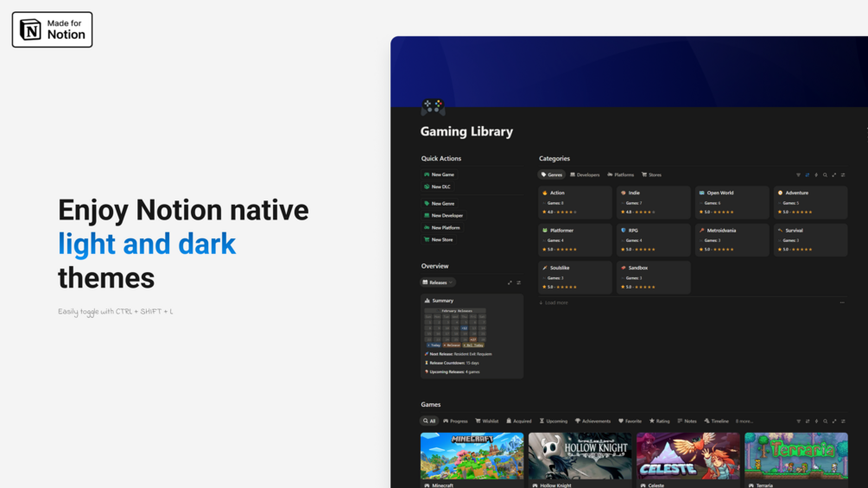Screen dimensions: 868x488
Task: Open the Survival genre card
Action: pyautogui.click(x=810, y=239)
